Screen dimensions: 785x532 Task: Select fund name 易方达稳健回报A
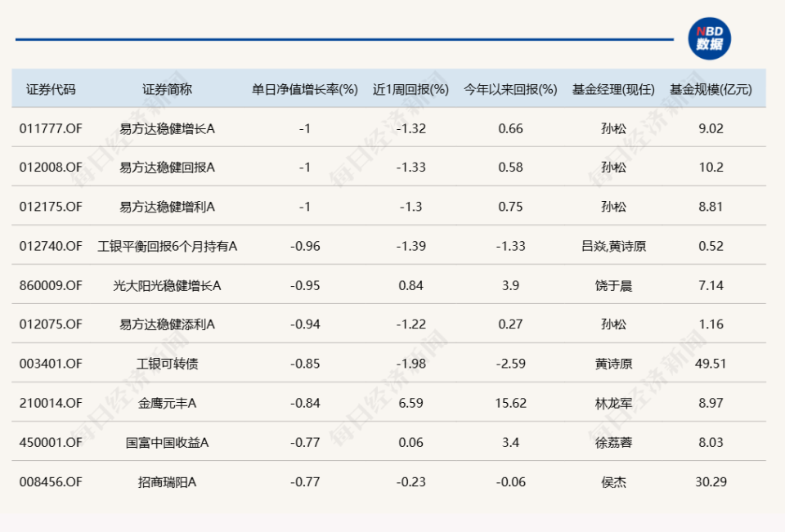pos(167,168)
